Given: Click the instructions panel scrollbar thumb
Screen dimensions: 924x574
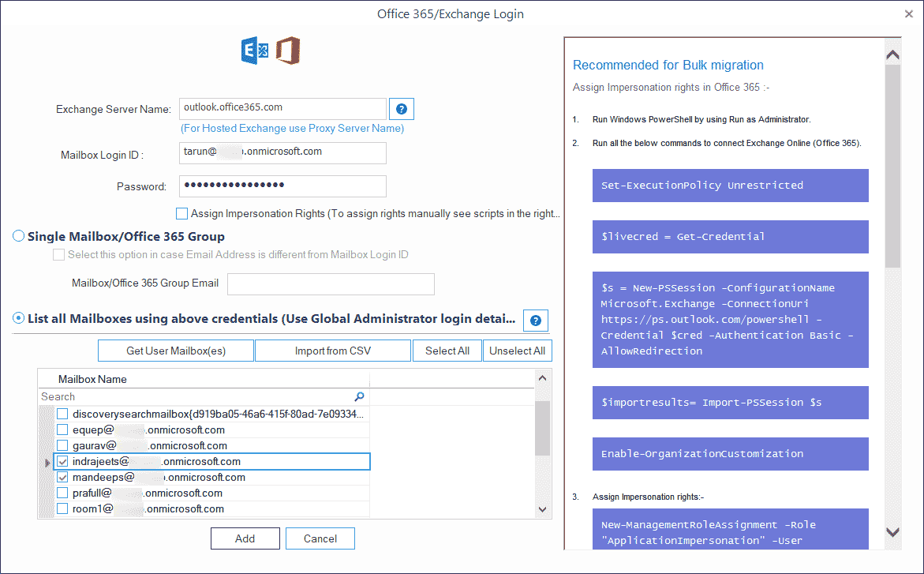Looking at the screenshot, I should coord(892,166).
